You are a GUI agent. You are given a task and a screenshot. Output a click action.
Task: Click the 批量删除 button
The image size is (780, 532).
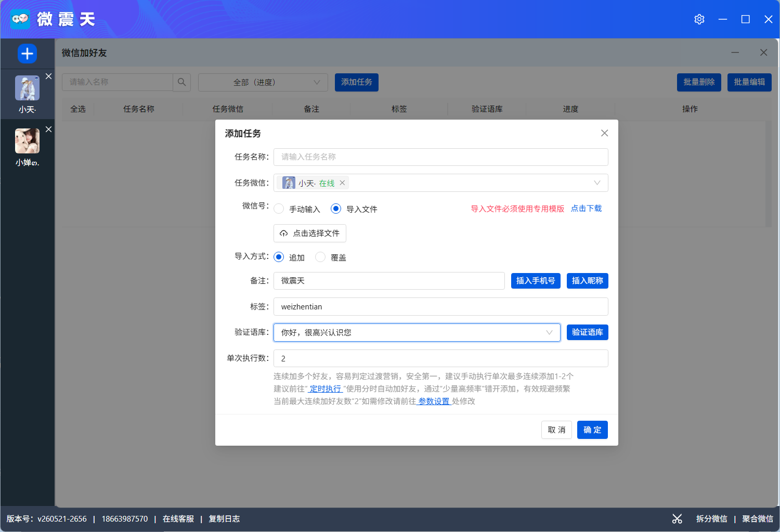(x=699, y=82)
